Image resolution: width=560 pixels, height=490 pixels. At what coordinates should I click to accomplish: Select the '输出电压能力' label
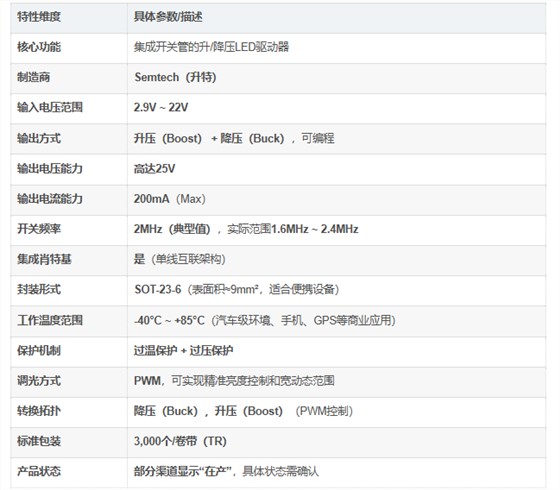(50, 168)
